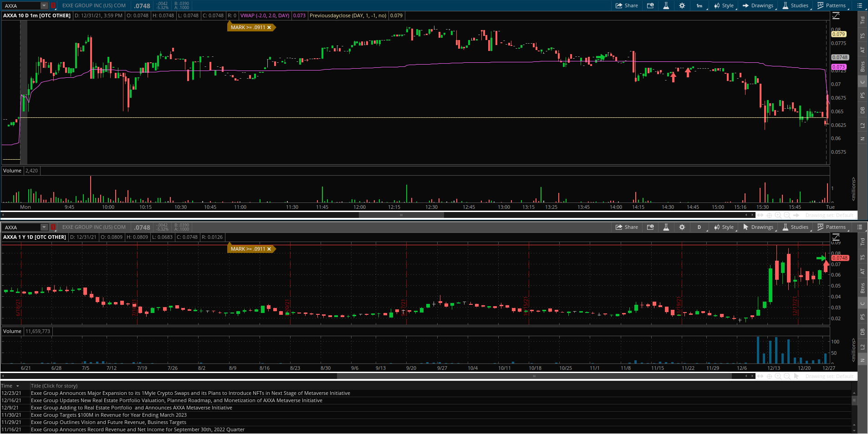Viewport: 868px width, 434px height.
Task: Expand the 1m timeframe selector on the top chart
Action: click(x=700, y=5)
